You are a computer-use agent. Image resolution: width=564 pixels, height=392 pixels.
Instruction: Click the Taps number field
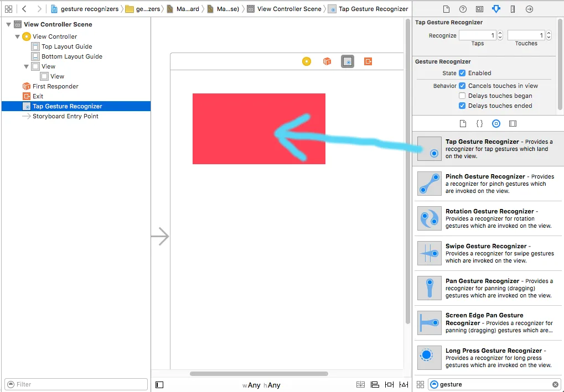click(x=478, y=35)
